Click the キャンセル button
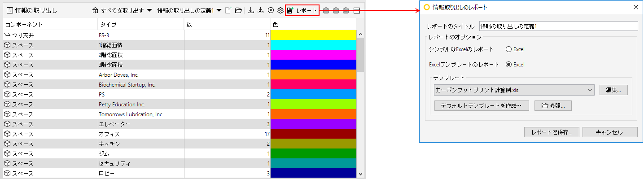The image size is (644, 179). point(610,132)
